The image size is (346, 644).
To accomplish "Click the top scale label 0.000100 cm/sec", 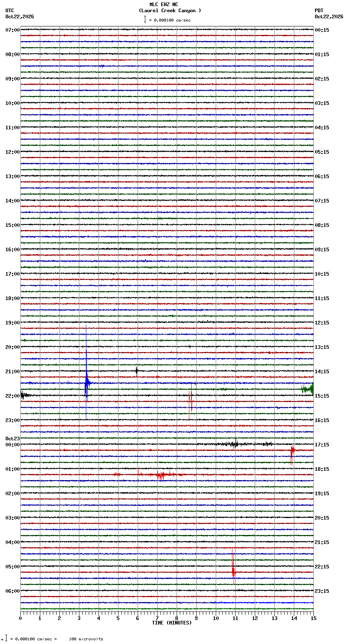I will click(170, 20).
